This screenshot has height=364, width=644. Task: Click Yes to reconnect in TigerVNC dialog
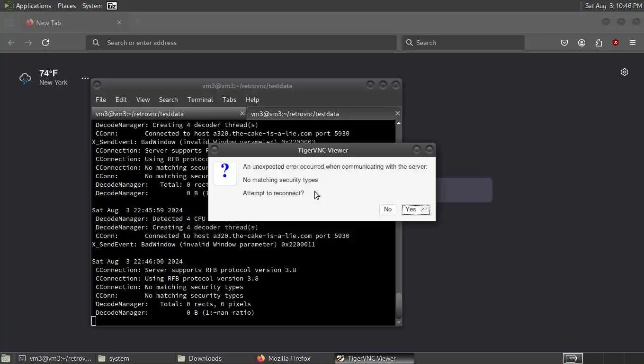[416, 209]
